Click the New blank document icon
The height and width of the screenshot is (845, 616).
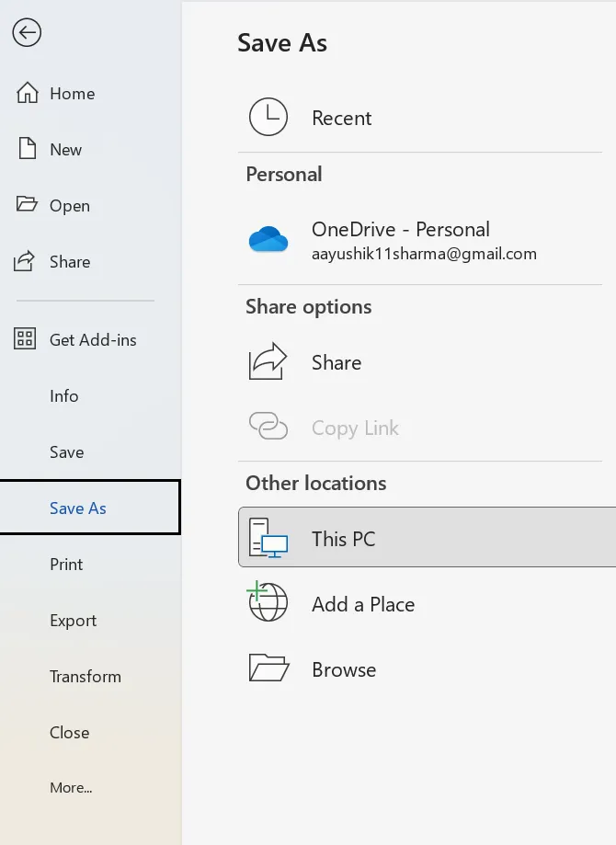click(27, 148)
